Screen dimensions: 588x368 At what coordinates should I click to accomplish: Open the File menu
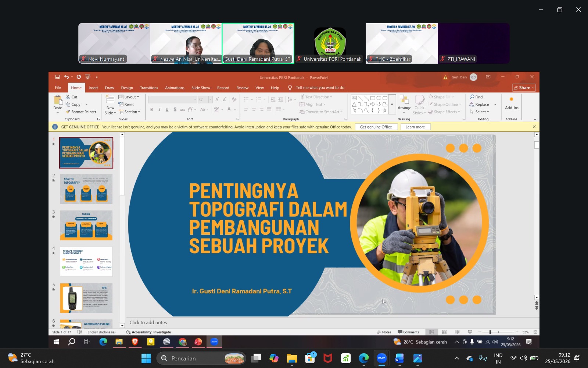coord(58,88)
